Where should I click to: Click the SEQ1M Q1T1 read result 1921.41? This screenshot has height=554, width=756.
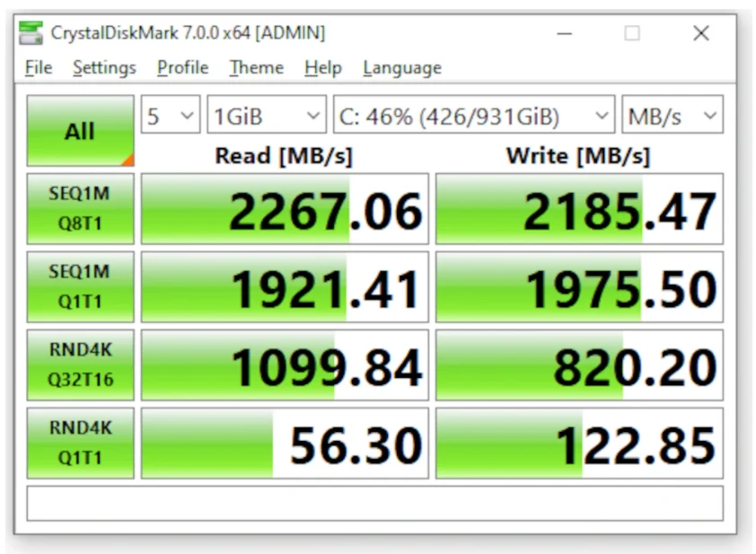coord(285,287)
